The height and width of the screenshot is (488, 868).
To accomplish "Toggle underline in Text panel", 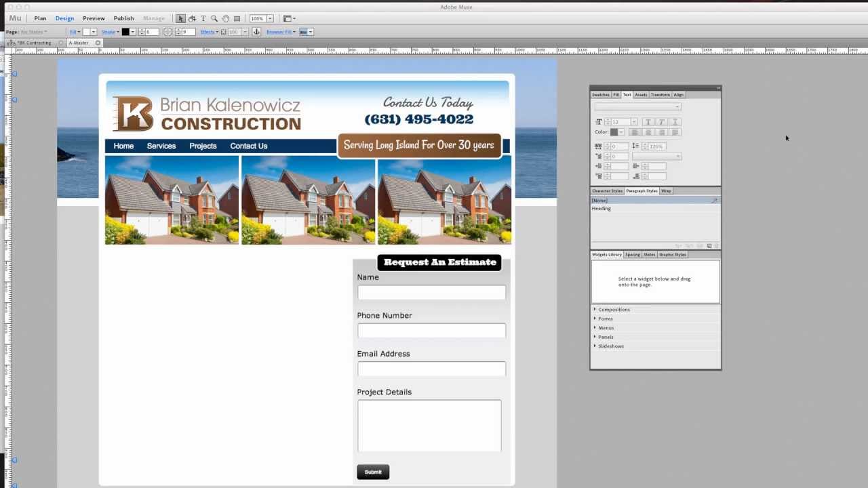I will click(675, 122).
